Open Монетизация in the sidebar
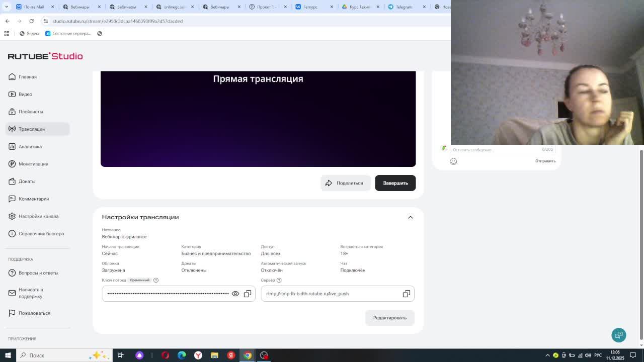 pos(33,164)
